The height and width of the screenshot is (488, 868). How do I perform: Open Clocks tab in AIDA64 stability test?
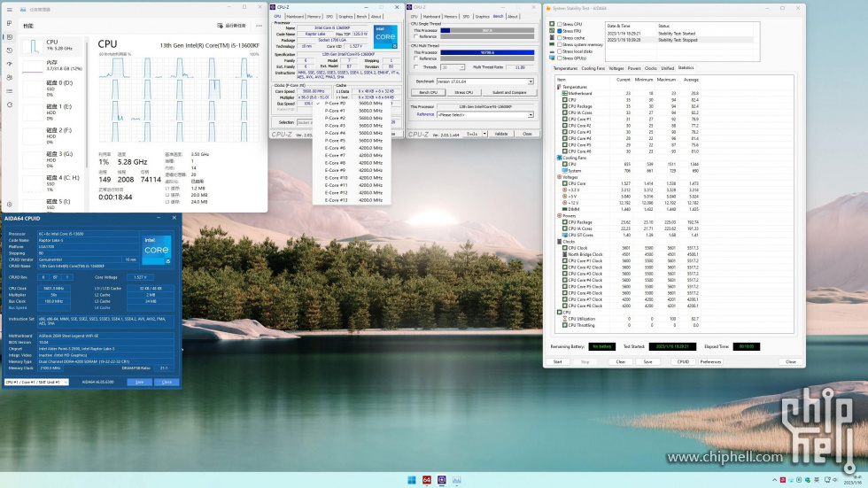(x=650, y=68)
